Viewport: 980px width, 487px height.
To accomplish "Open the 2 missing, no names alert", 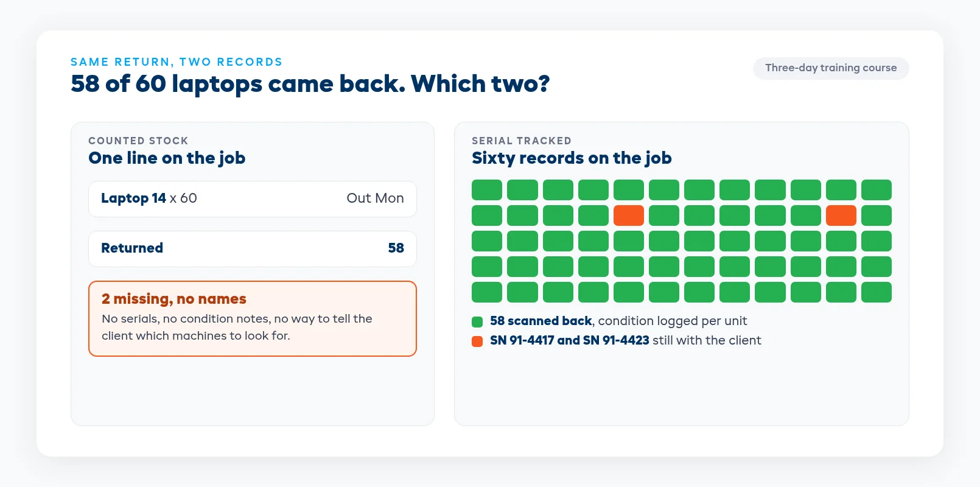I will (253, 318).
